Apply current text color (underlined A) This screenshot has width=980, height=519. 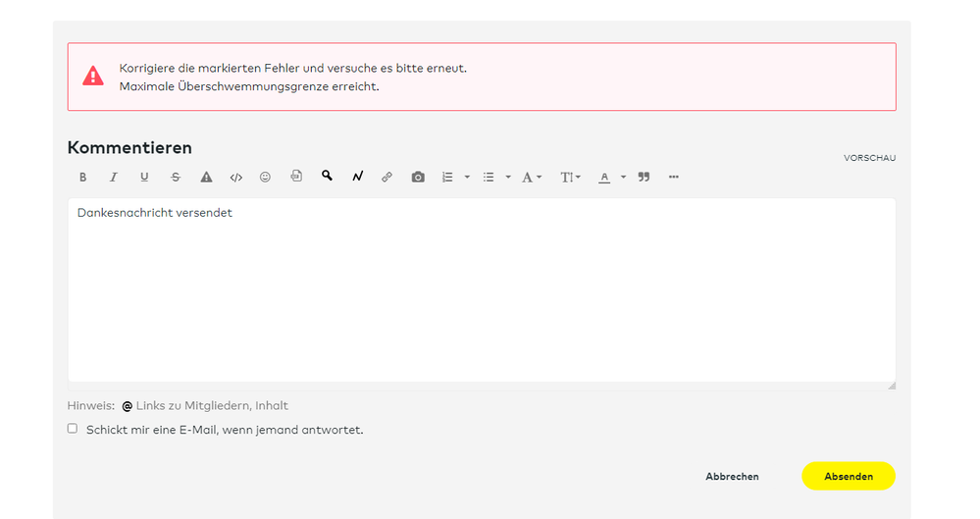[x=603, y=178]
